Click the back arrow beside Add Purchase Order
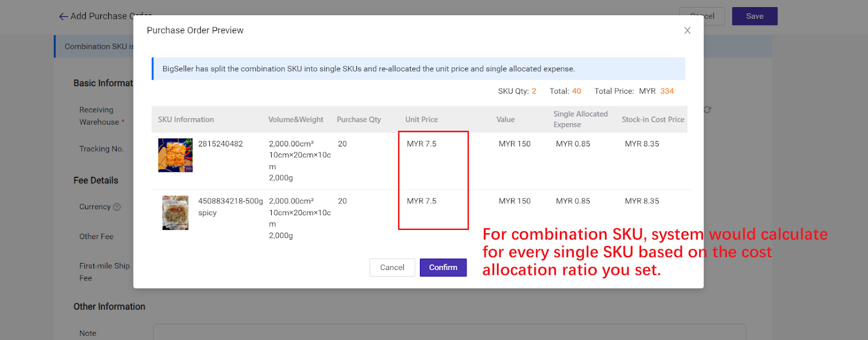The image size is (868, 340). (x=63, y=16)
